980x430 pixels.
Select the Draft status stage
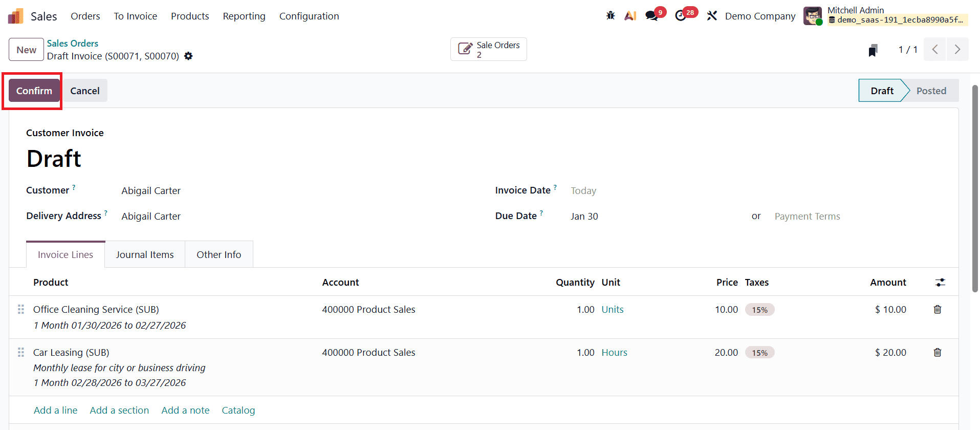[x=882, y=91]
